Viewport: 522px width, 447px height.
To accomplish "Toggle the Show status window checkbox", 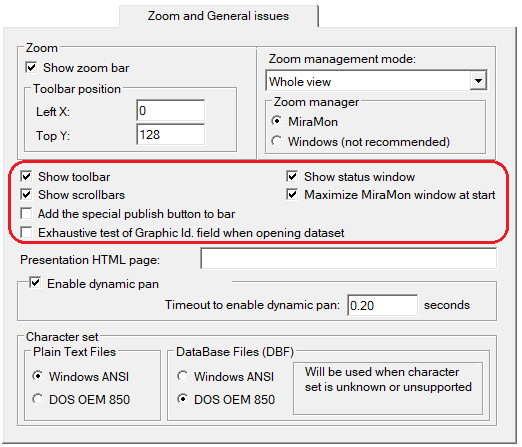I will click(x=292, y=177).
